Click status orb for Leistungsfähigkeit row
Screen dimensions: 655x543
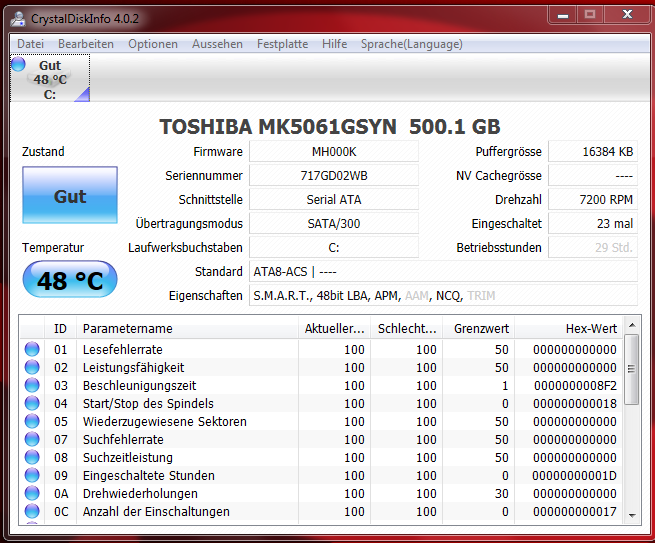click(x=32, y=367)
